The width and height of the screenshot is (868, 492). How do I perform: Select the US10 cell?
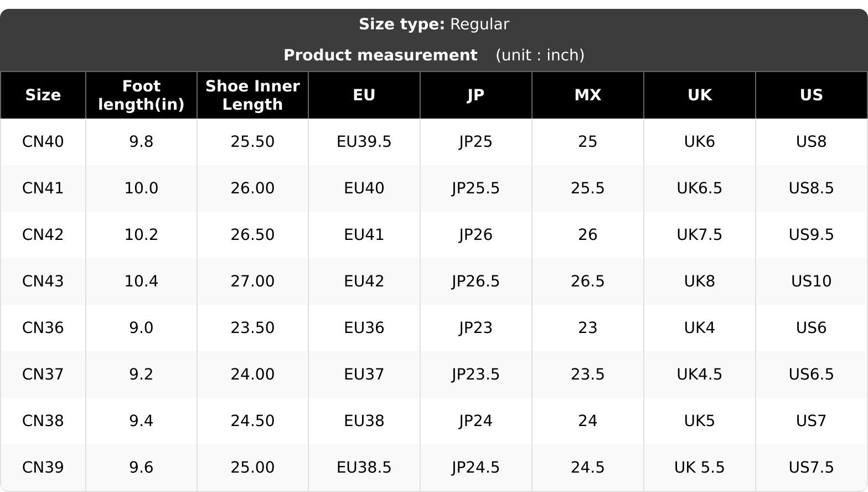click(x=812, y=281)
